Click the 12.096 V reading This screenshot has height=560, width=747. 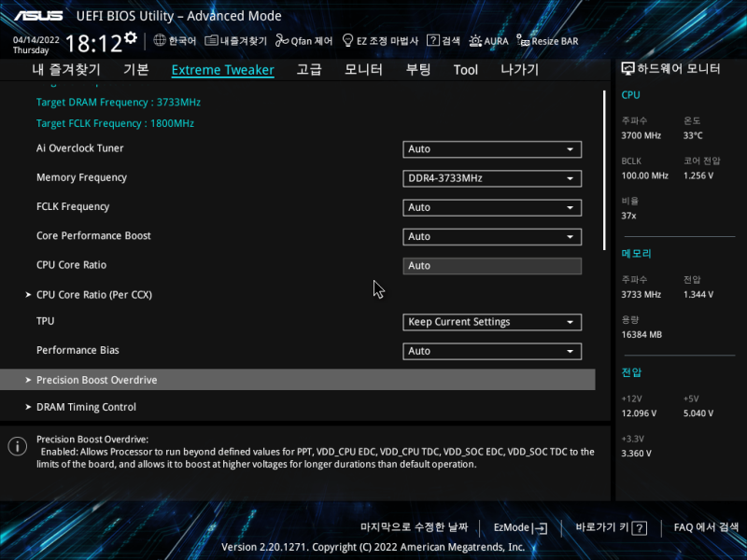pos(639,413)
